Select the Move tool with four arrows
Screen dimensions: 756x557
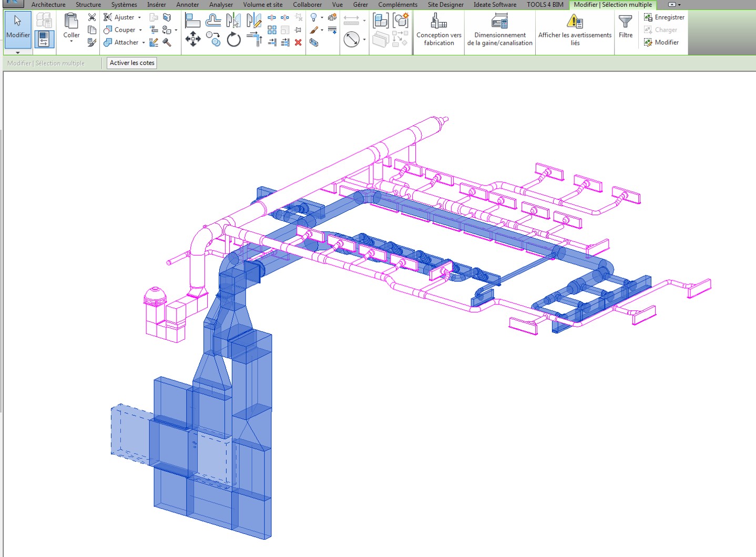click(x=193, y=39)
